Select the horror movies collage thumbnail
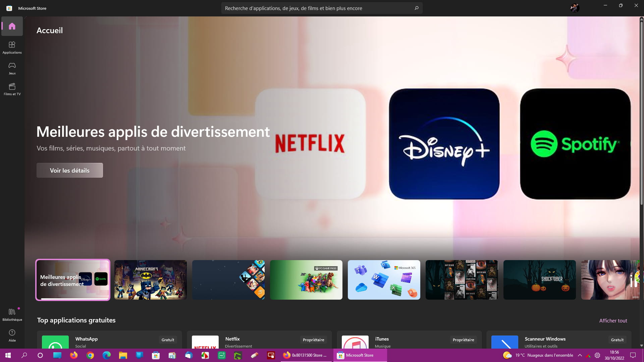 click(462, 280)
